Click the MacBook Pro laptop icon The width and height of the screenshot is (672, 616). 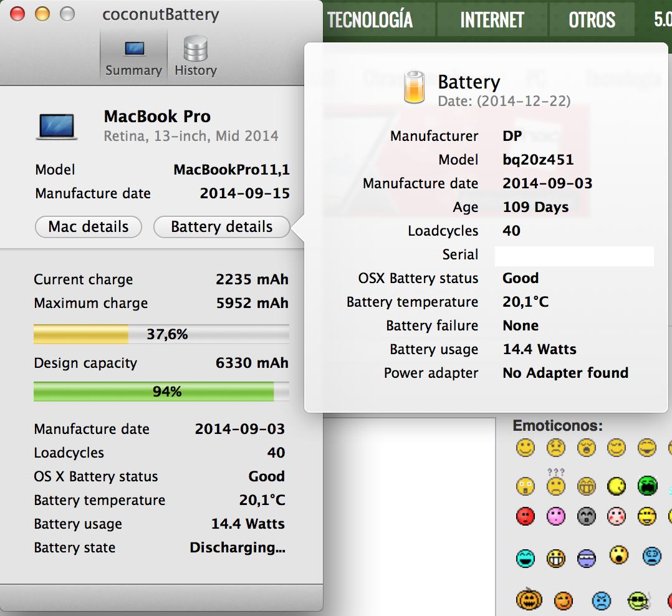pyautogui.click(x=56, y=127)
